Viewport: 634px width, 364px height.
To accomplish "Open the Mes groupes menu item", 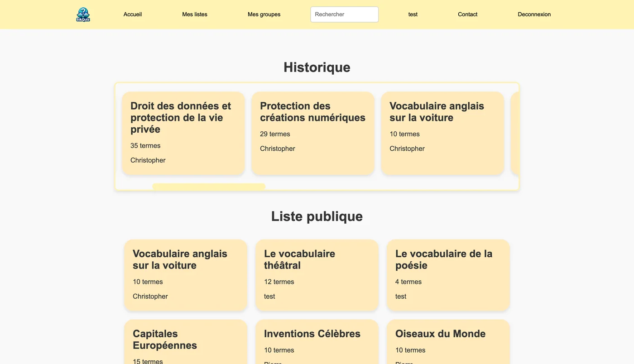I will 264,14.
